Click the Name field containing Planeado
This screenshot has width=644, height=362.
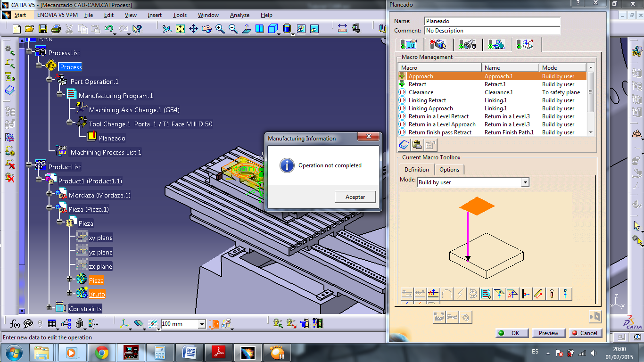[492, 21]
